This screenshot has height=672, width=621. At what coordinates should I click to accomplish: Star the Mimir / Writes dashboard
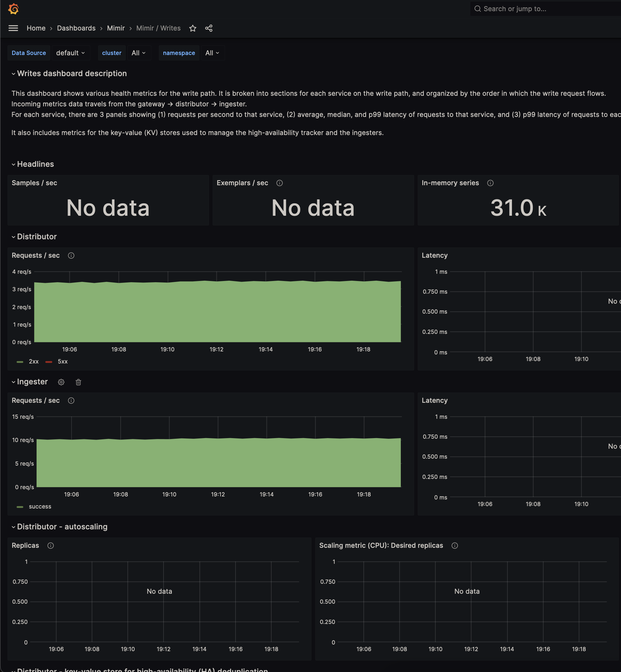point(192,28)
